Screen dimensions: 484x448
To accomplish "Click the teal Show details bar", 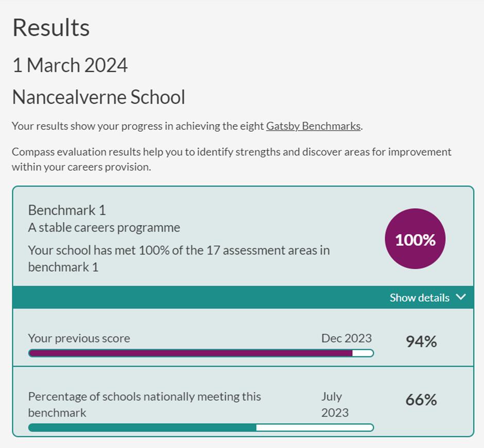I will pos(243,297).
